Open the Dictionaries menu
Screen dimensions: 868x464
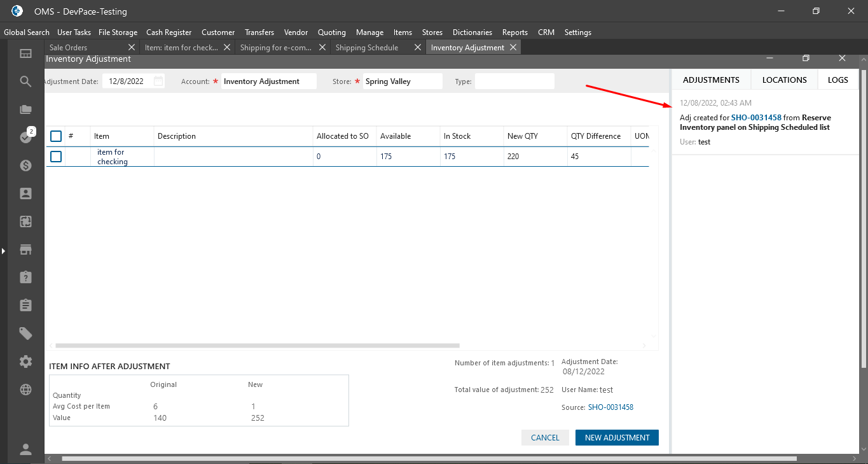pos(472,32)
